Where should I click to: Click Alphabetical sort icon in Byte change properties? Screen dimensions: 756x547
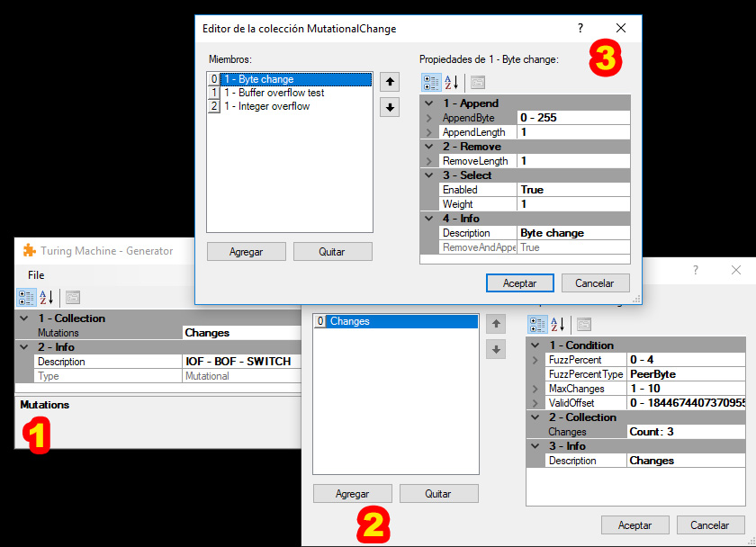point(453,83)
